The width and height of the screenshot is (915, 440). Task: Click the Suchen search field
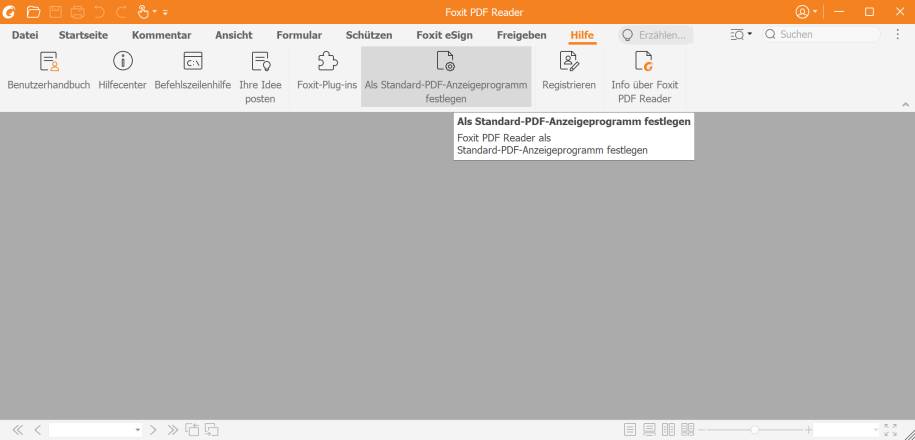coord(821,34)
